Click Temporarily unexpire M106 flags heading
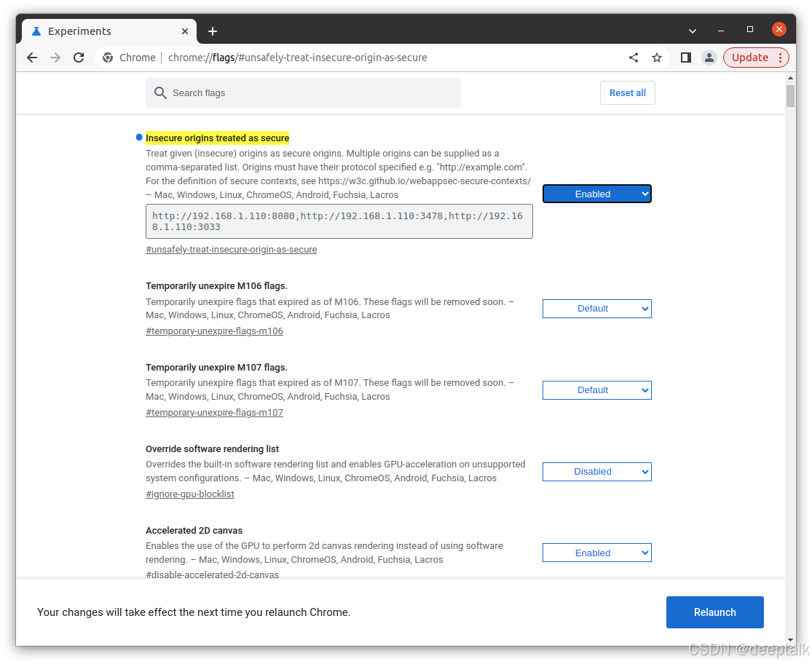The width and height of the screenshot is (812, 664). pyautogui.click(x=216, y=285)
